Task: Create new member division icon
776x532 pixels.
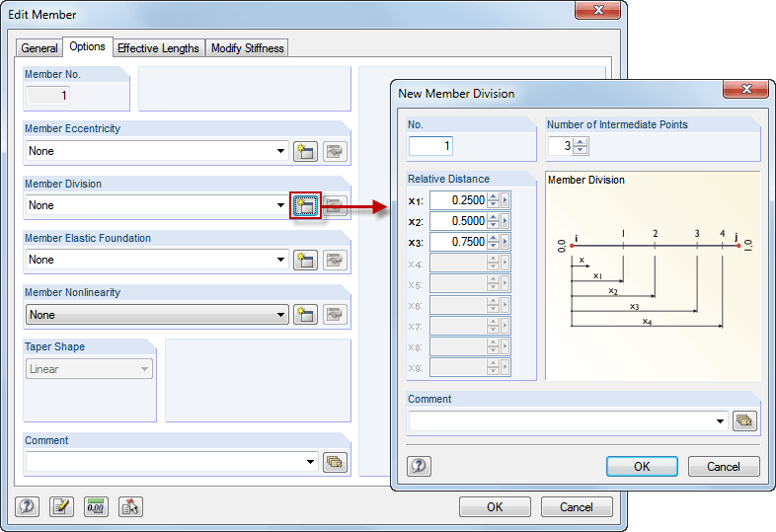Action: click(x=305, y=205)
